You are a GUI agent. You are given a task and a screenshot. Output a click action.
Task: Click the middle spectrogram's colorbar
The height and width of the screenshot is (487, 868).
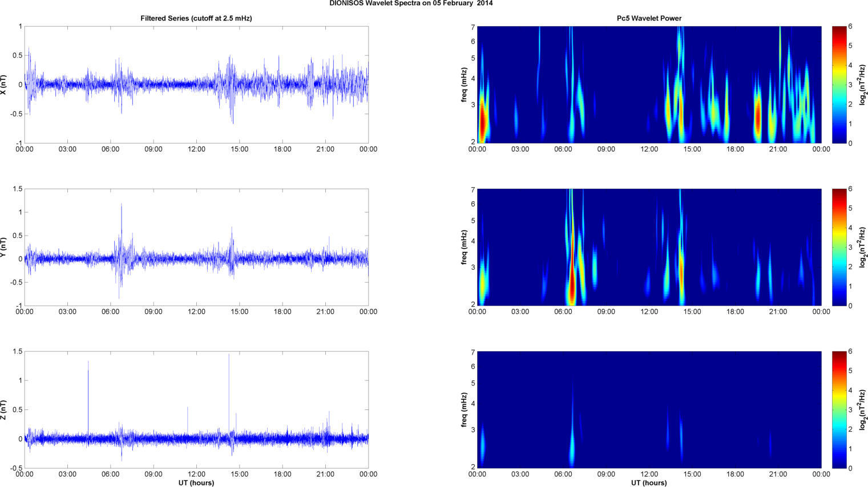tap(839, 247)
